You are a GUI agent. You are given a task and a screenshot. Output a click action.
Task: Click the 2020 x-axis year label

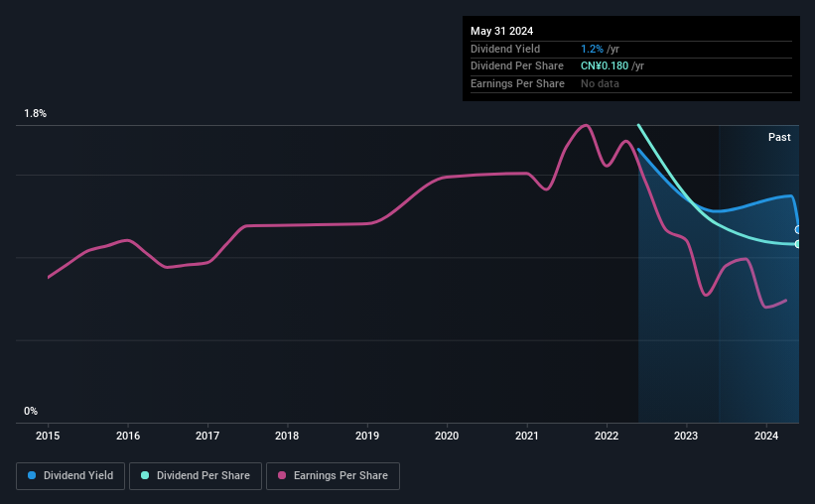click(x=447, y=436)
